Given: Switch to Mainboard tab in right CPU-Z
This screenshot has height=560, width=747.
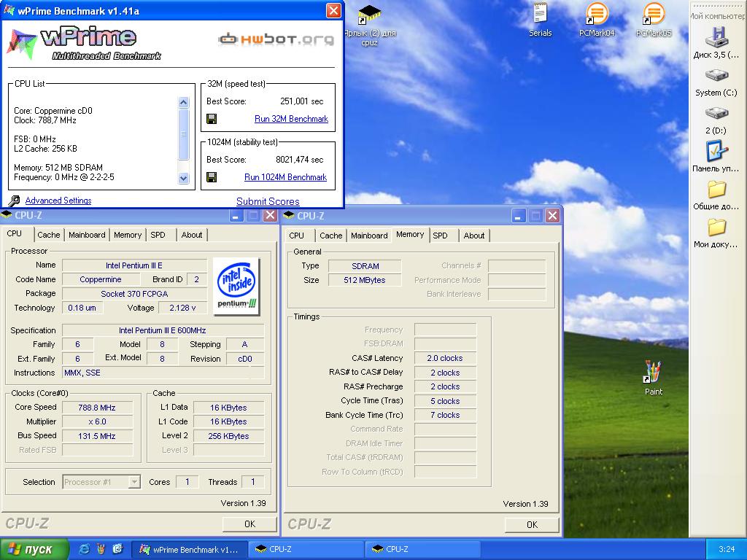Looking at the screenshot, I should point(369,236).
